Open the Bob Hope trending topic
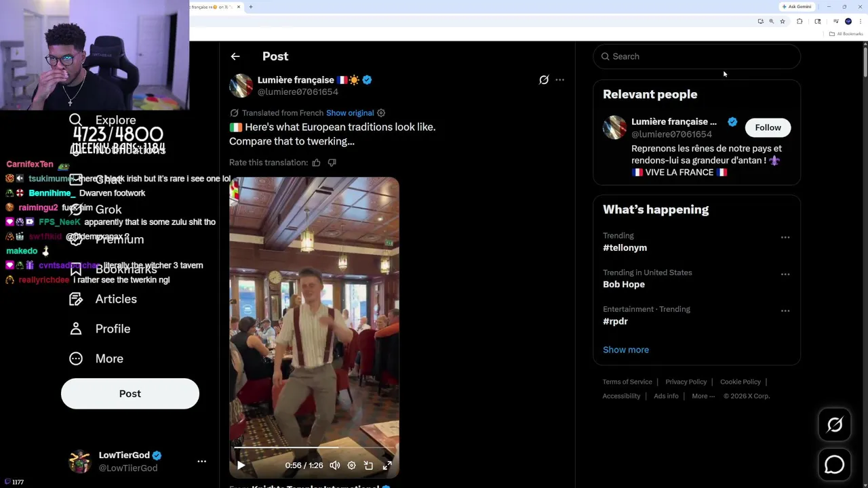This screenshot has width=868, height=488. pos(624,285)
